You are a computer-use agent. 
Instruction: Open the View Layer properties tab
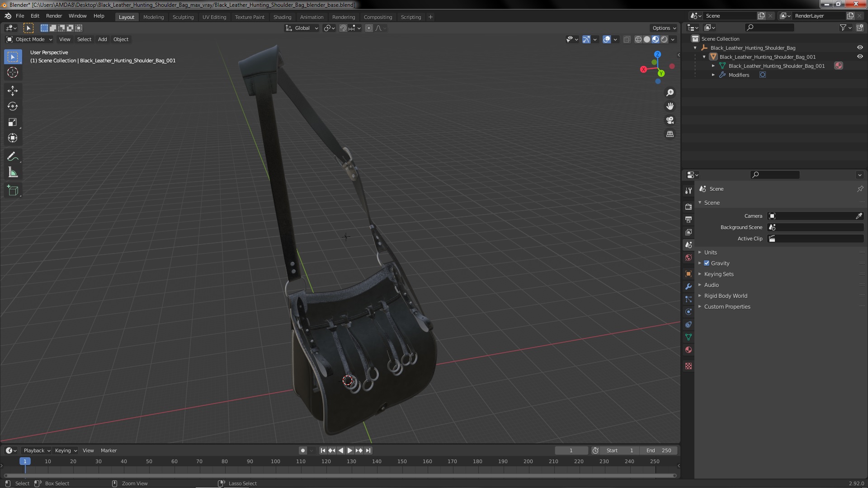(689, 232)
